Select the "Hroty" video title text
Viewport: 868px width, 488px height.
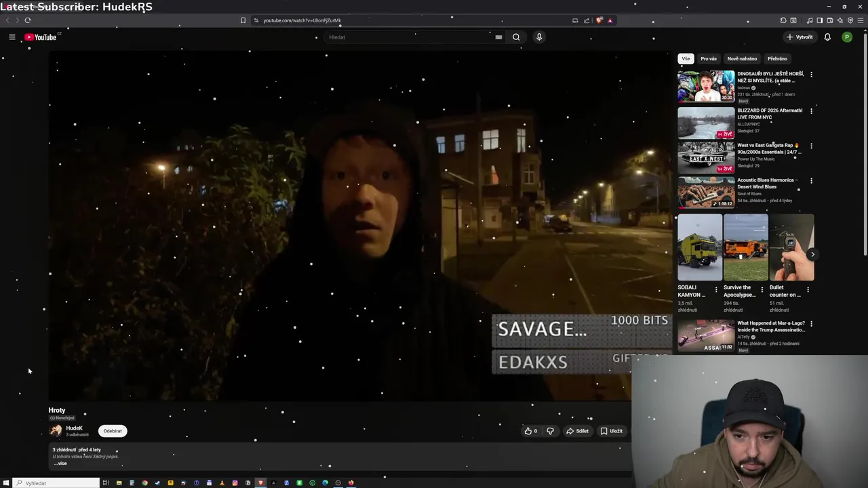point(57,410)
